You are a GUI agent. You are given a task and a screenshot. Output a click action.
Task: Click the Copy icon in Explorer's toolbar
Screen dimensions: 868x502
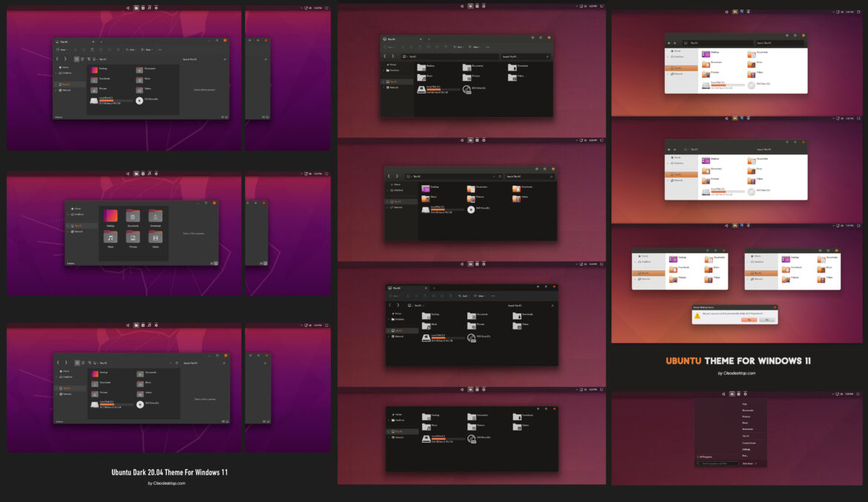coord(84,50)
